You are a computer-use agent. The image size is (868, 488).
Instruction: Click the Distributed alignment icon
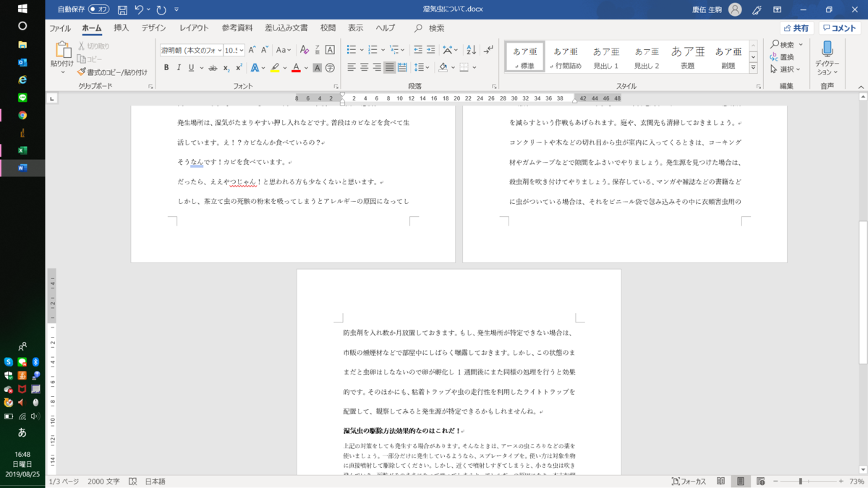coord(403,68)
